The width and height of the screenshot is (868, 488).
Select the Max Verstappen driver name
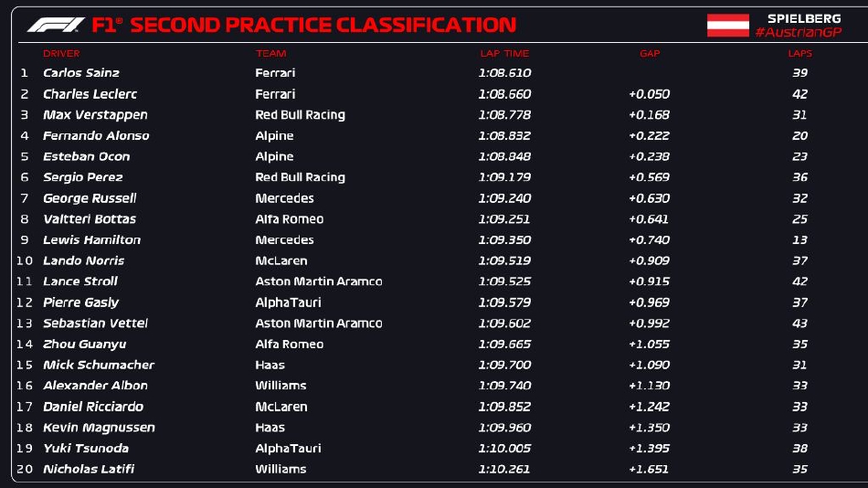pyautogui.click(x=95, y=115)
